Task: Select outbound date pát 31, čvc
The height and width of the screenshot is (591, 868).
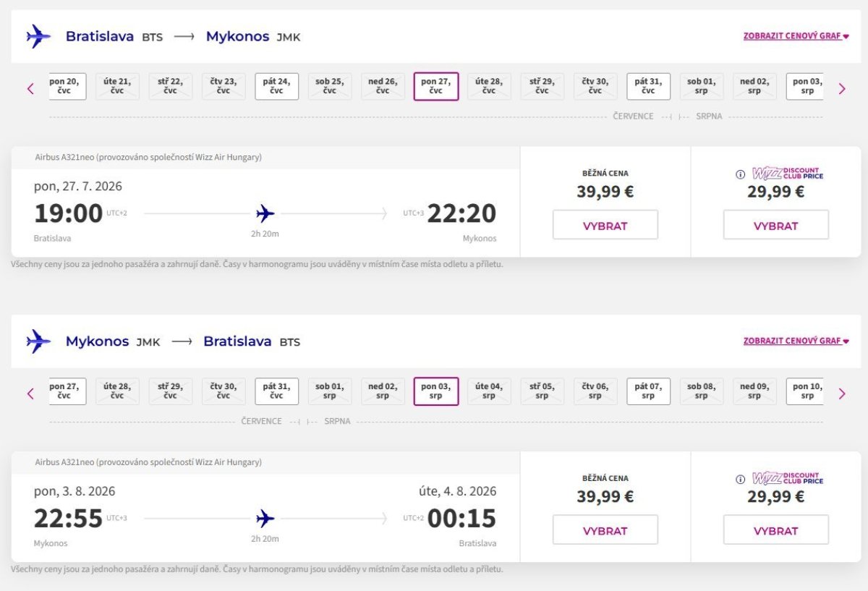Action: pyautogui.click(x=648, y=86)
